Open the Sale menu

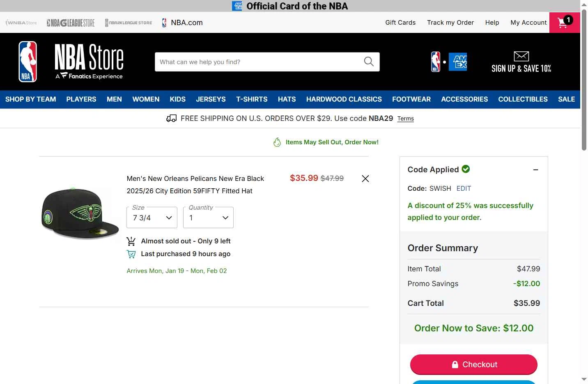click(x=566, y=99)
